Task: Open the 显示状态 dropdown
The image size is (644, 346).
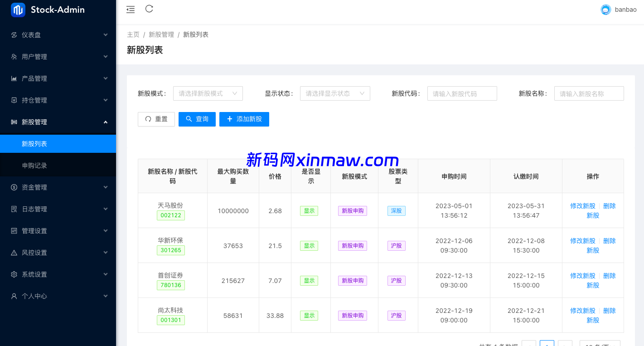Action: (x=335, y=93)
